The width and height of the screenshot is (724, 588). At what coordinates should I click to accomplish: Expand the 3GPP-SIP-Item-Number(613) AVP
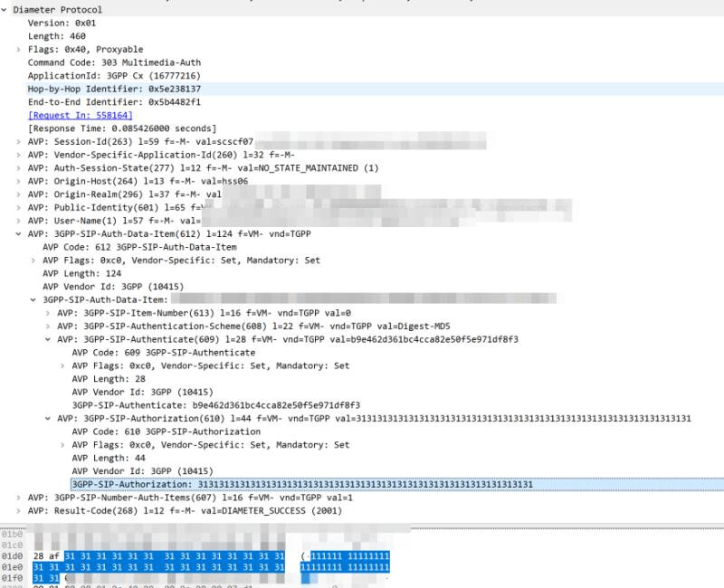pos(48,313)
